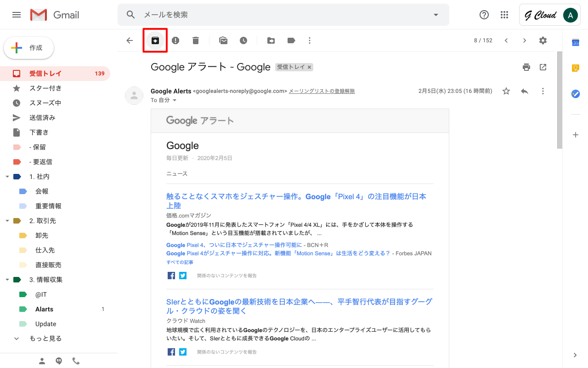
Task: Share the SIer article on Twitter
Action: [x=183, y=352]
